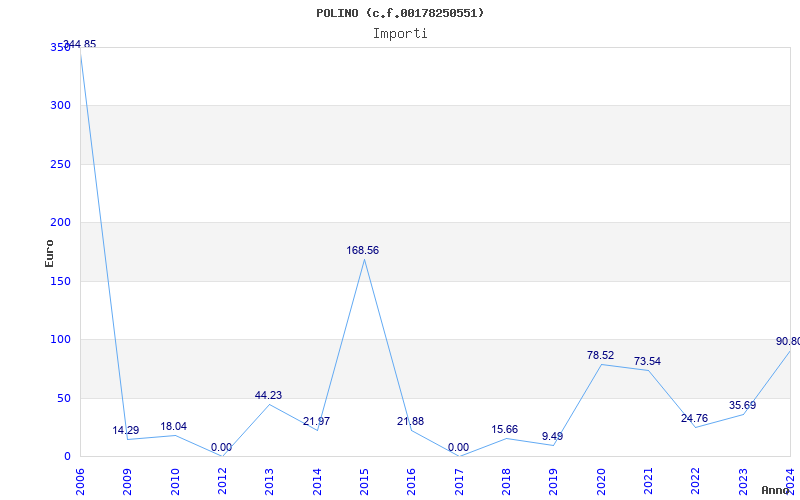Click the 300 y-axis tick label
This screenshot has width=800, height=500.
(60, 106)
